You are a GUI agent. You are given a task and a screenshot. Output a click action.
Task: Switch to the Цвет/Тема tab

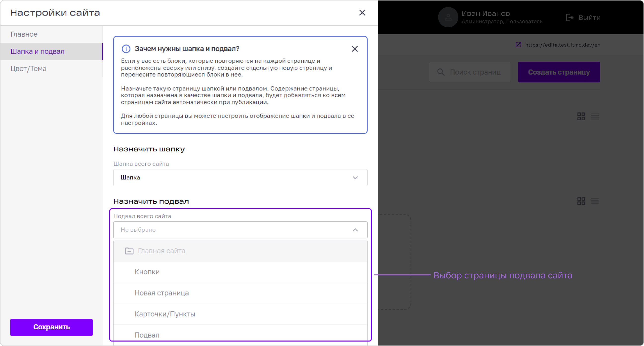51,69
